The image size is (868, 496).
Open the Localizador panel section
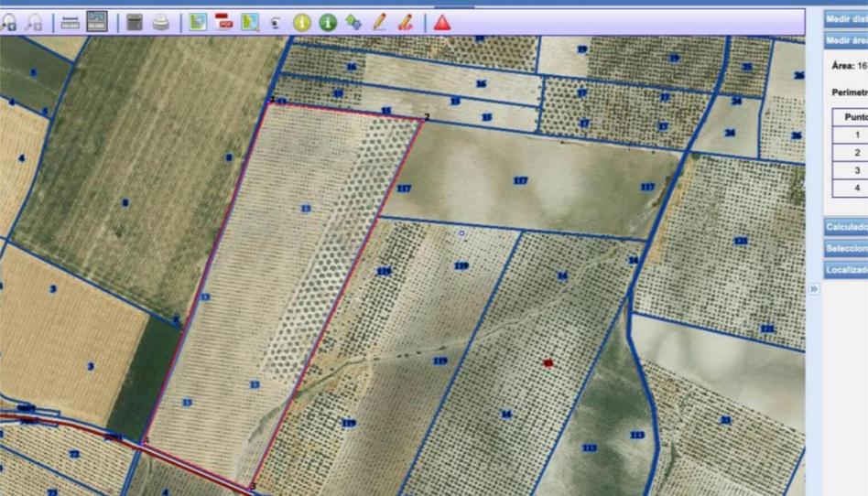(845, 270)
